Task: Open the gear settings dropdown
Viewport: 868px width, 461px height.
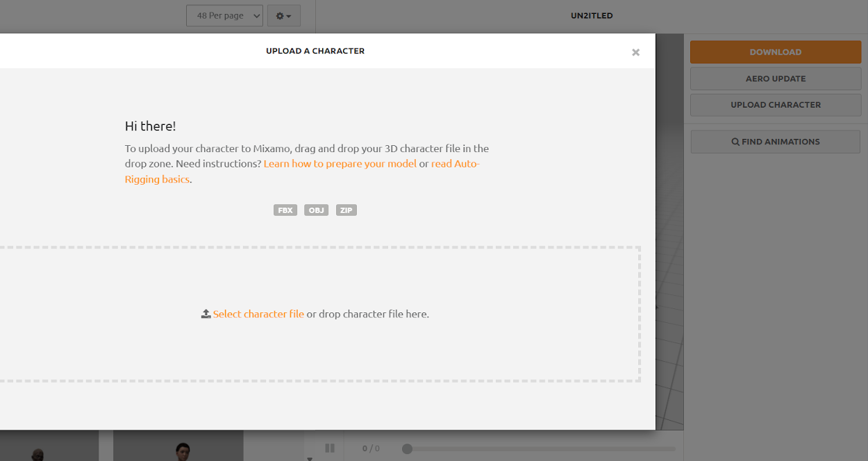Action: pyautogui.click(x=284, y=15)
